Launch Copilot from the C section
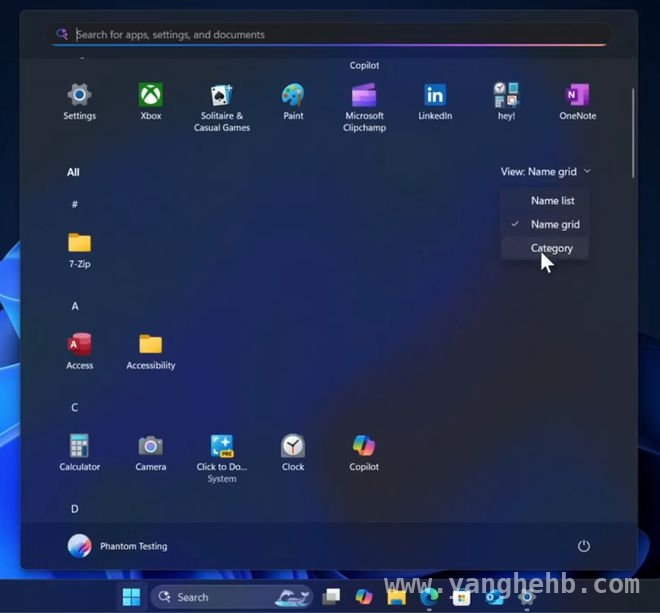 click(x=364, y=453)
